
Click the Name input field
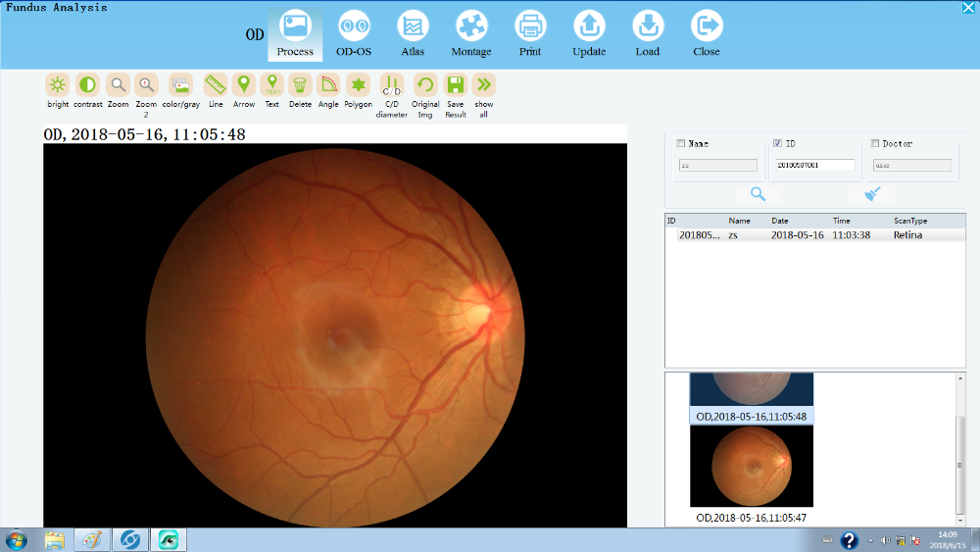pos(718,165)
